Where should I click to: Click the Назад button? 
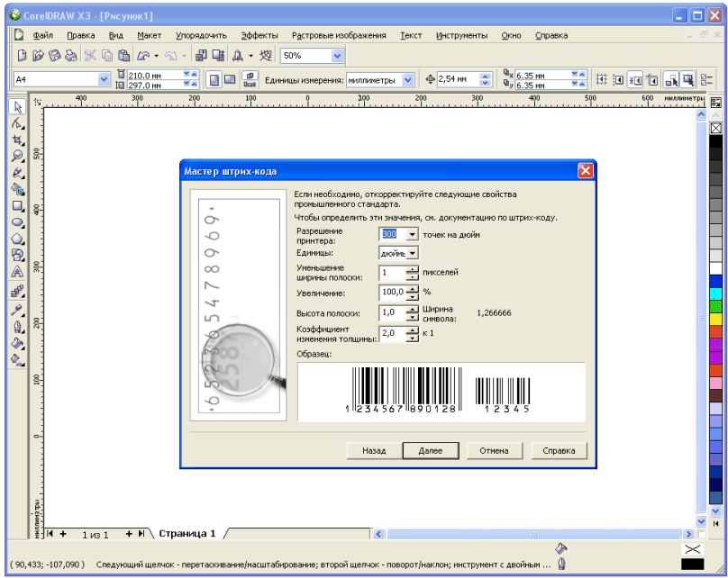click(x=374, y=450)
